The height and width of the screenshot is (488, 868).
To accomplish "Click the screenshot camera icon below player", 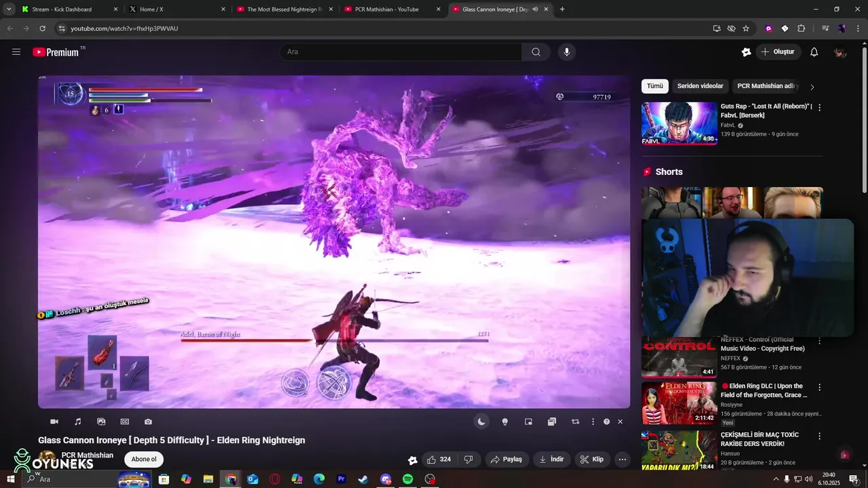I will (148, 422).
